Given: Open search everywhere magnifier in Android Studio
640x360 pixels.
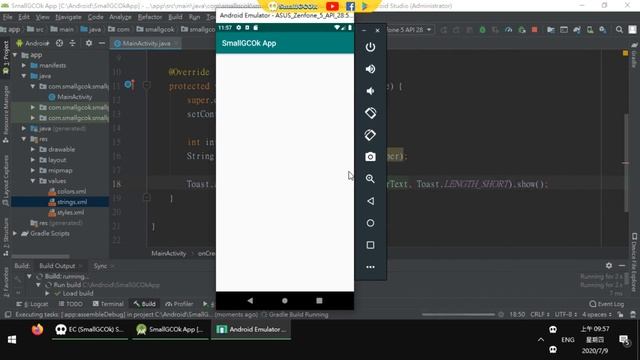Looking at the screenshot, I should tap(619, 30).
